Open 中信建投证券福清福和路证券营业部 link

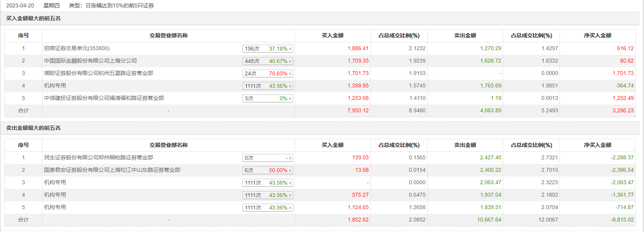[x=104, y=98]
